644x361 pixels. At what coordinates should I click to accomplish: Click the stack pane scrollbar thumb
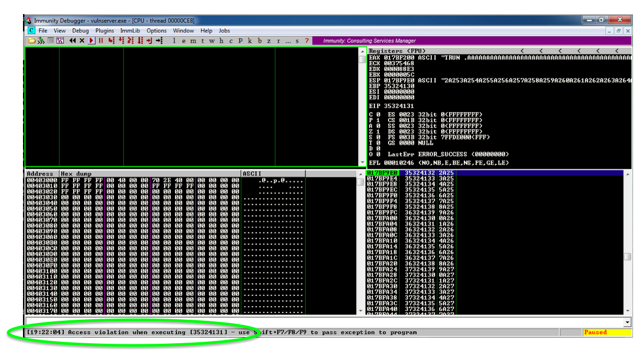click(627, 257)
